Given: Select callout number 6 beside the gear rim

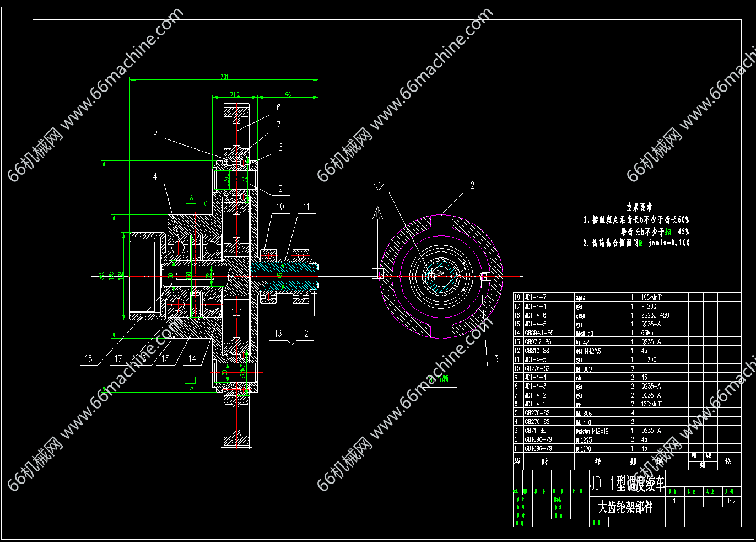Looking at the screenshot, I should [x=279, y=108].
